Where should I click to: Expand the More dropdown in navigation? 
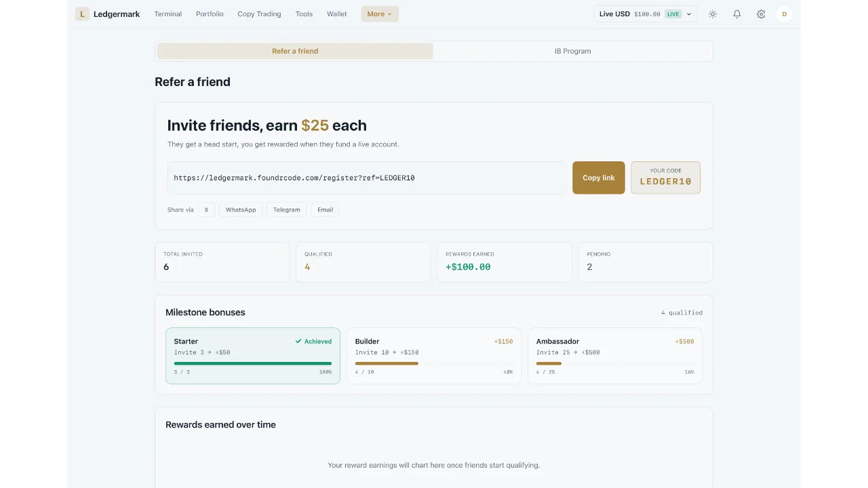click(x=380, y=14)
